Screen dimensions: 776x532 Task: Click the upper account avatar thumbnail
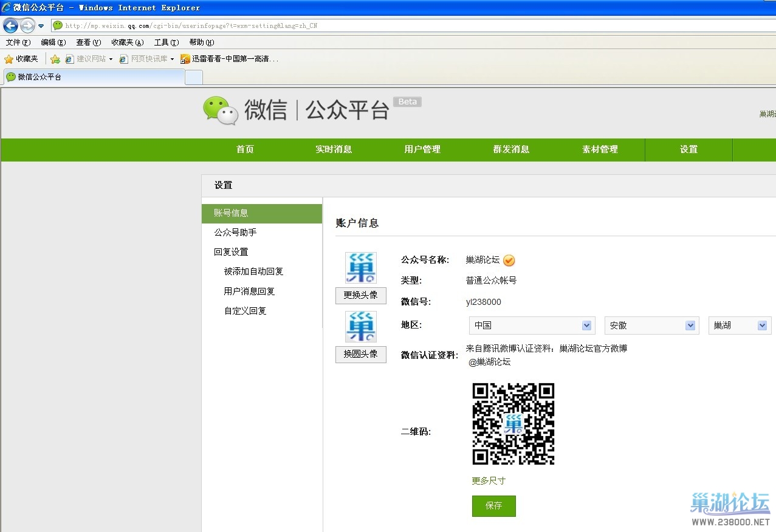click(x=361, y=268)
